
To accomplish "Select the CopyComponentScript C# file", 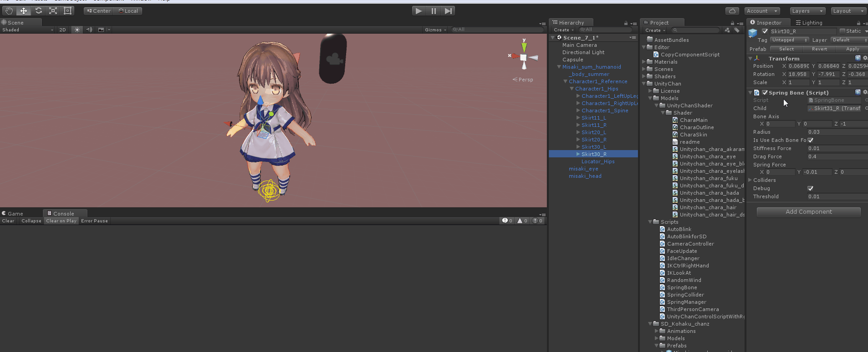I will 687,55.
